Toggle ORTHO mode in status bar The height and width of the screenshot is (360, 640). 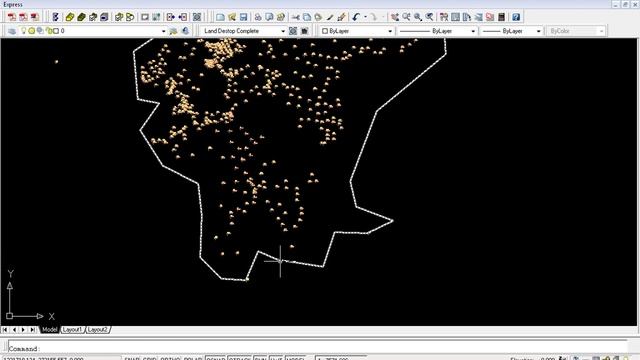[170, 358]
